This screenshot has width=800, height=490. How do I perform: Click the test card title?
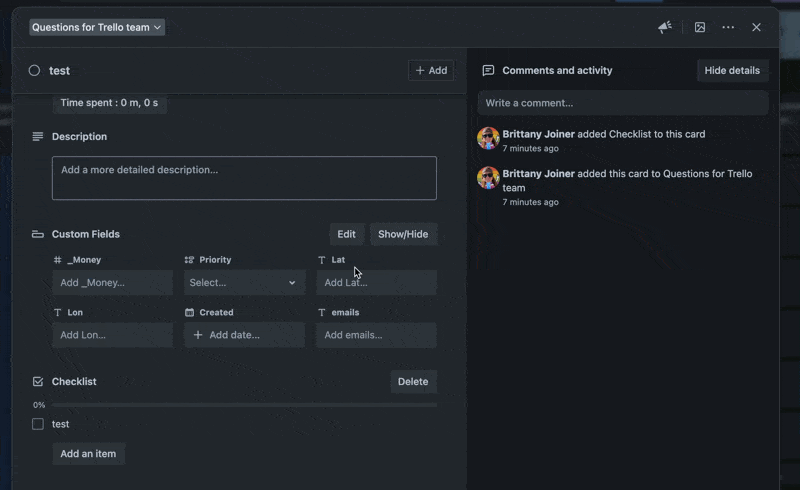59,70
